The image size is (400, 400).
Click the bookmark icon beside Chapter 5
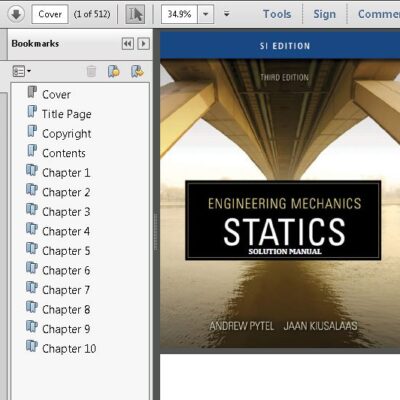32,248
